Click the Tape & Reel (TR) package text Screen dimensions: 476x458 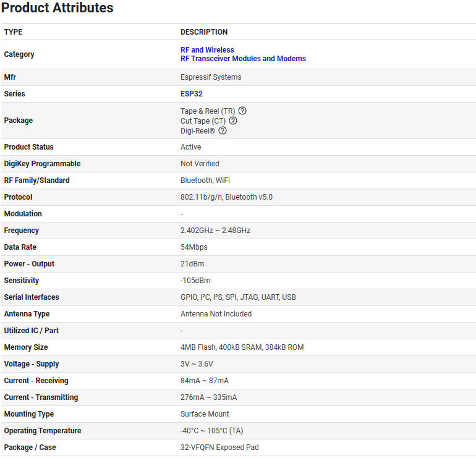[207, 111]
